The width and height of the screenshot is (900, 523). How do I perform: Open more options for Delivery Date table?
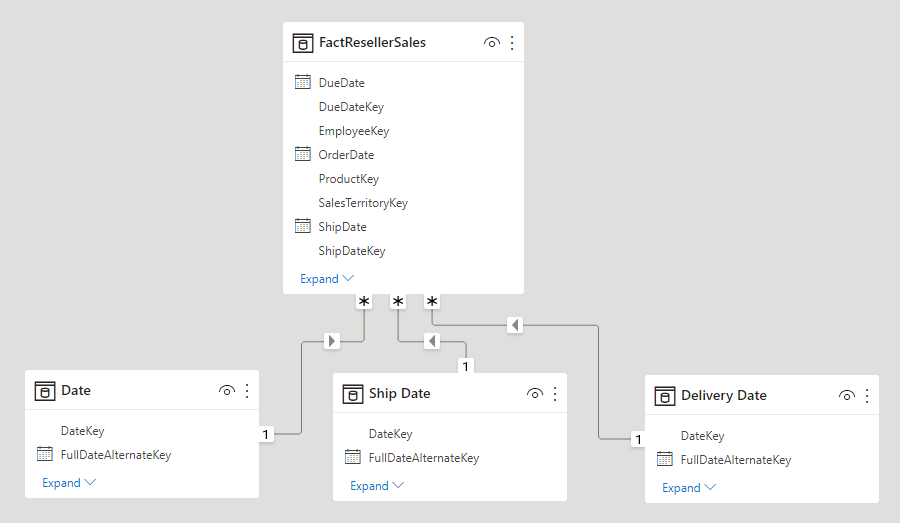point(867,396)
